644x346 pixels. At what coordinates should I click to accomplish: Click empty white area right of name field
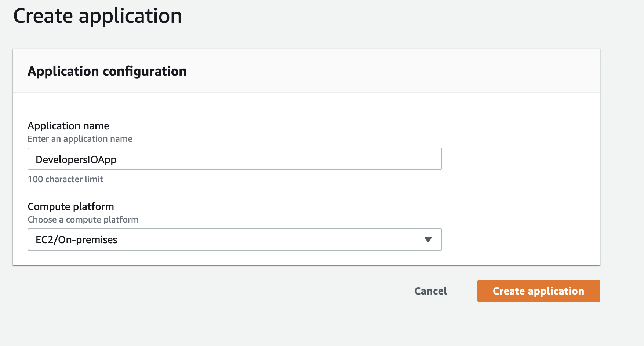(x=521, y=159)
